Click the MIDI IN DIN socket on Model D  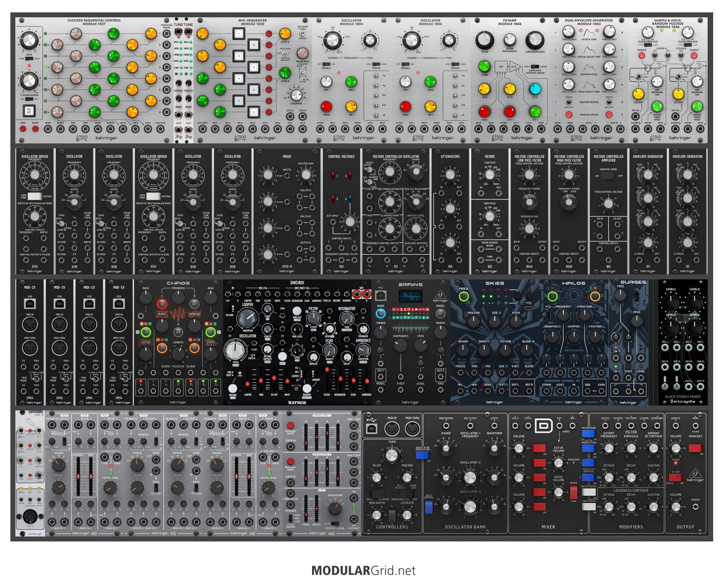[392, 428]
